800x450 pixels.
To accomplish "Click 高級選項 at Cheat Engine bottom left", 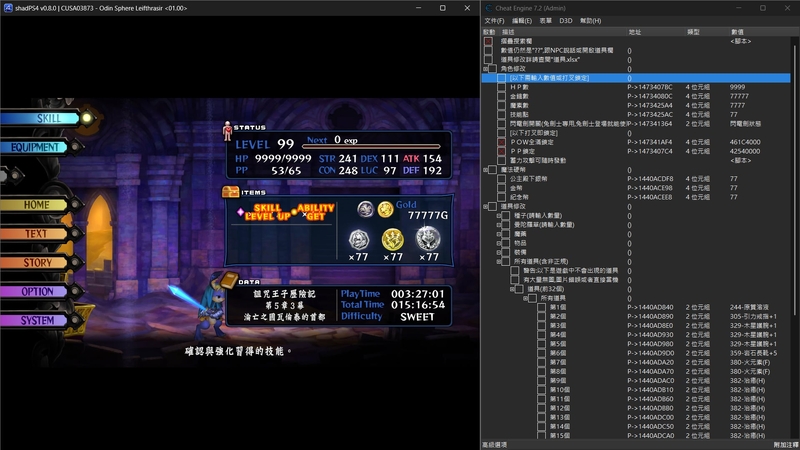I will (495, 445).
